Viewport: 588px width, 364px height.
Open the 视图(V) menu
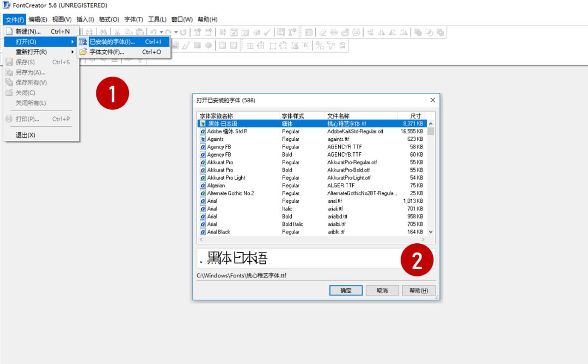[x=62, y=20]
